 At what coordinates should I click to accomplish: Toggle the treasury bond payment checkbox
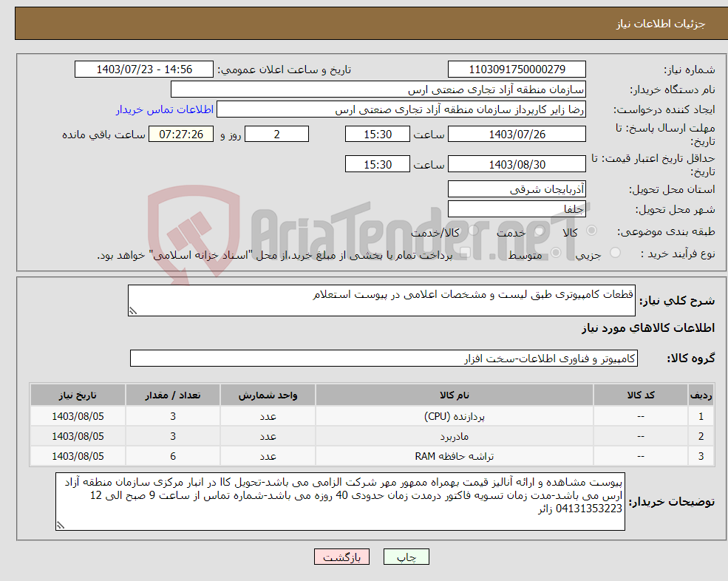465,253
